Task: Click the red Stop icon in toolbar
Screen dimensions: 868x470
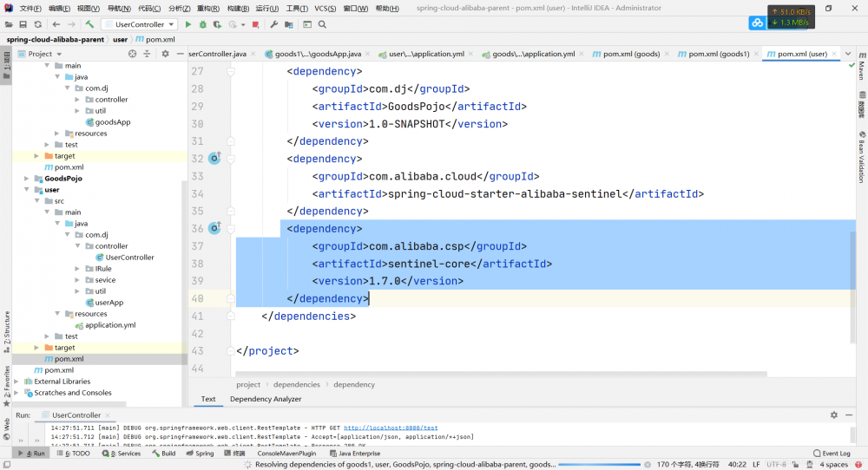Action: tap(255, 24)
